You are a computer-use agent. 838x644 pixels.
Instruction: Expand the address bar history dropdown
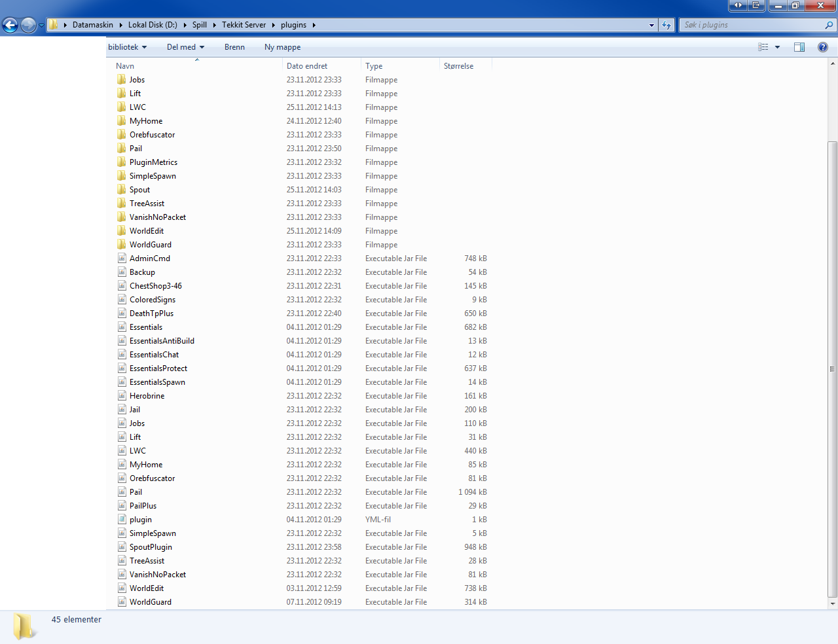[651, 25]
